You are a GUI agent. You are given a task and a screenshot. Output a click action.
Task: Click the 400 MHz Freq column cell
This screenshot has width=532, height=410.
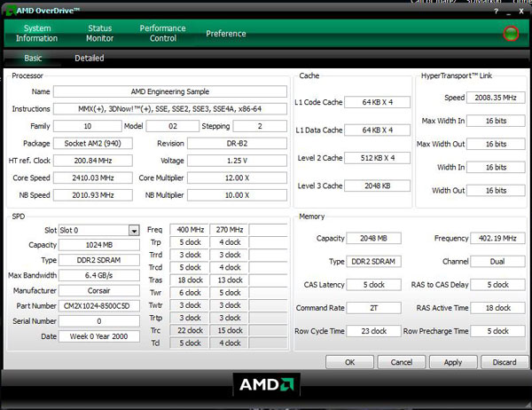(190, 230)
